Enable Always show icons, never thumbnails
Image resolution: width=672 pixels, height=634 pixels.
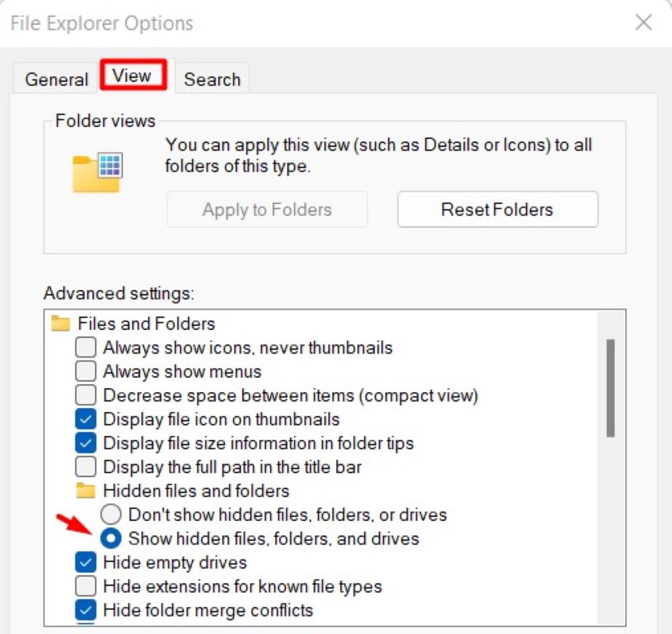coord(86,348)
